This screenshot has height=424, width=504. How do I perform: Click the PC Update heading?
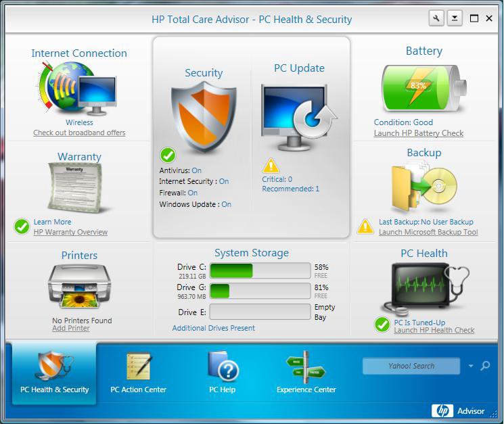pos(299,68)
